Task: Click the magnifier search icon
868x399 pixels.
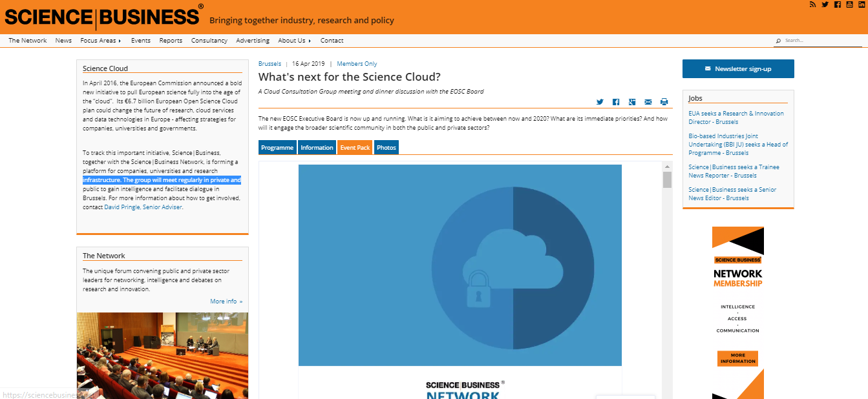Action: pos(778,41)
